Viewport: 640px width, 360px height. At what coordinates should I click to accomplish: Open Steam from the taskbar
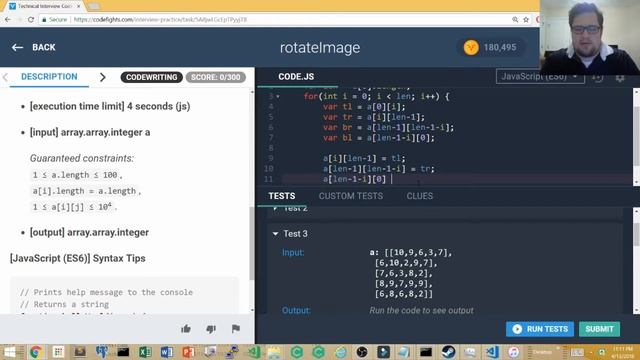tap(448, 351)
